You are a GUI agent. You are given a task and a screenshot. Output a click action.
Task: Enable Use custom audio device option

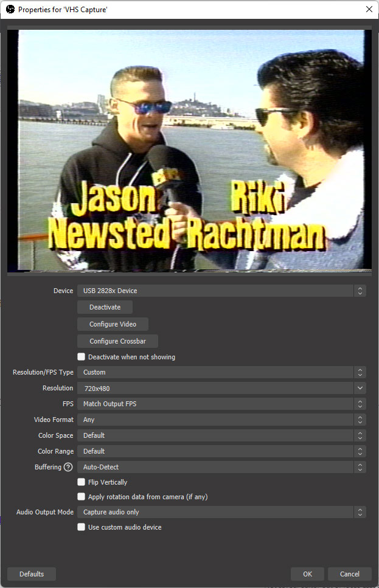(82, 527)
